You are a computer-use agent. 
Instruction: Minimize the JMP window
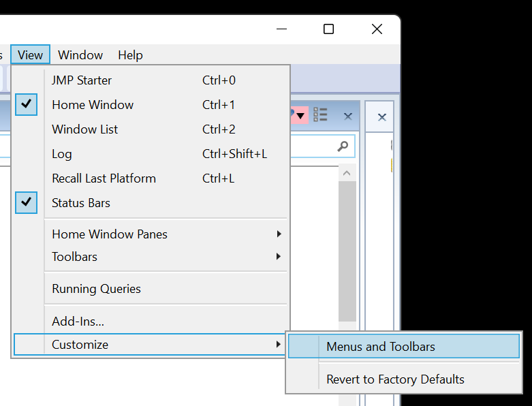(281, 29)
